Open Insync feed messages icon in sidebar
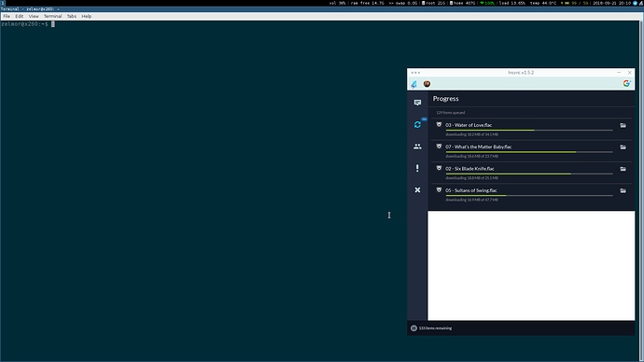The height and width of the screenshot is (362, 644). pyautogui.click(x=417, y=103)
